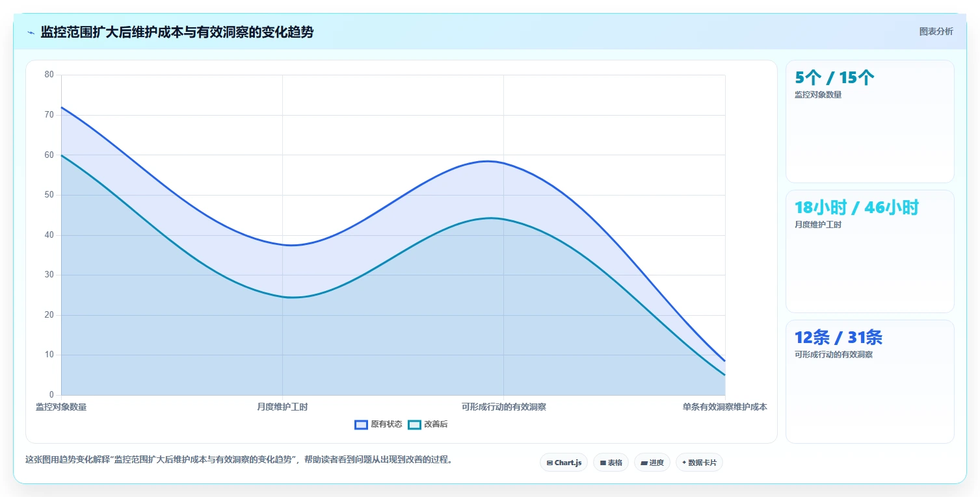
Task: Click the 原有状态 blue legend swatch
Action: 361,425
